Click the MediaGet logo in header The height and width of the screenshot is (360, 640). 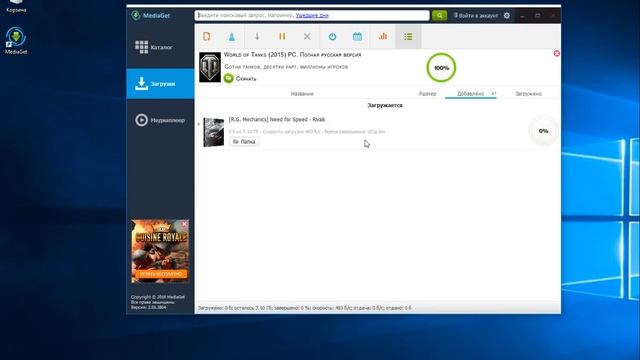pos(151,16)
